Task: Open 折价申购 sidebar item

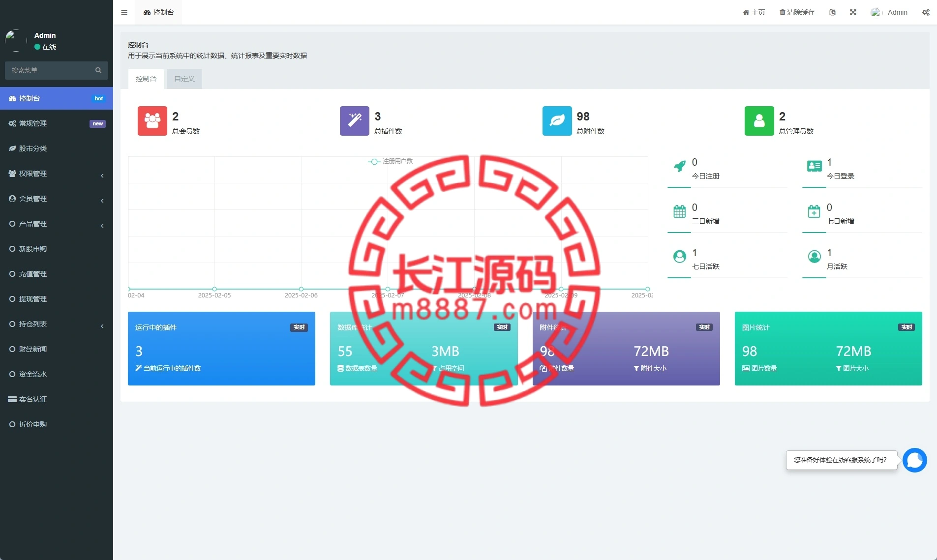Action: point(57,424)
